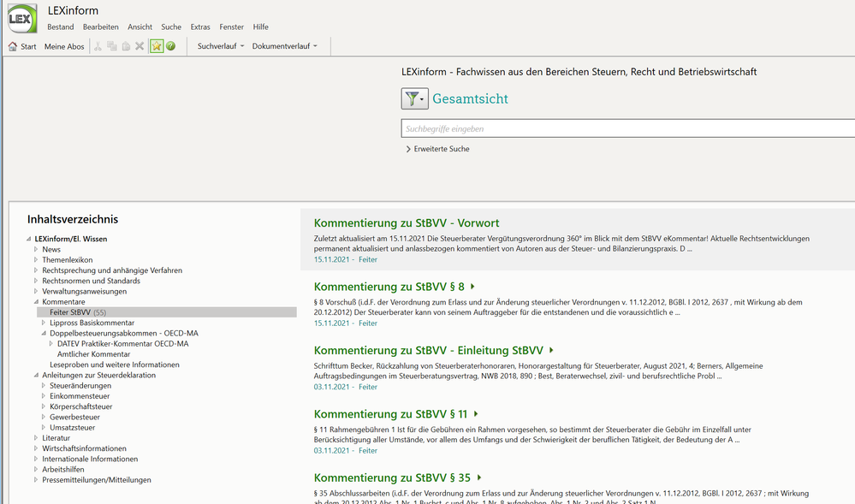The width and height of the screenshot is (855, 504).
Task: Open the Fenster menu
Action: 232,27
